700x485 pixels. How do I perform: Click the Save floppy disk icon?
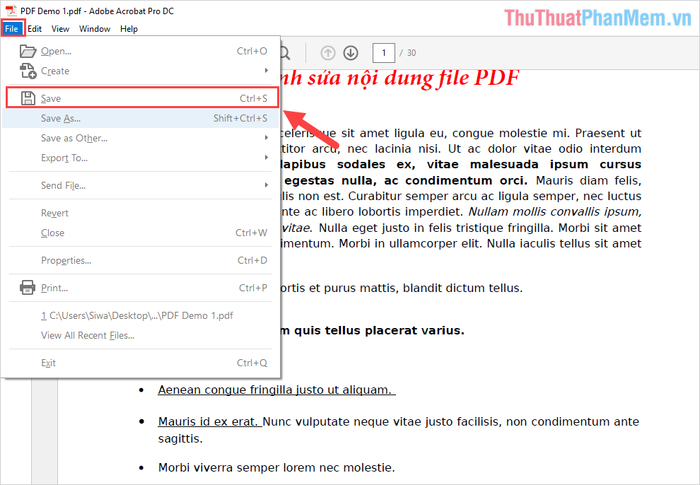[x=27, y=98]
